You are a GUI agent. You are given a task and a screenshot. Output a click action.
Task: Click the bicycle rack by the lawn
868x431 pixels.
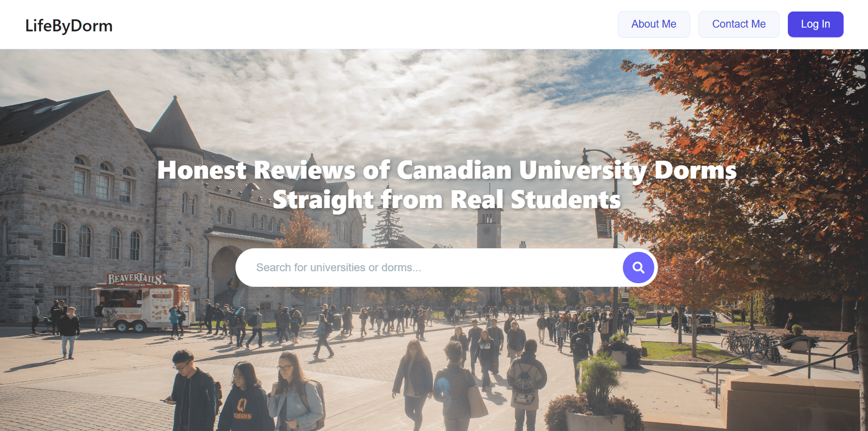pos(749,346)
